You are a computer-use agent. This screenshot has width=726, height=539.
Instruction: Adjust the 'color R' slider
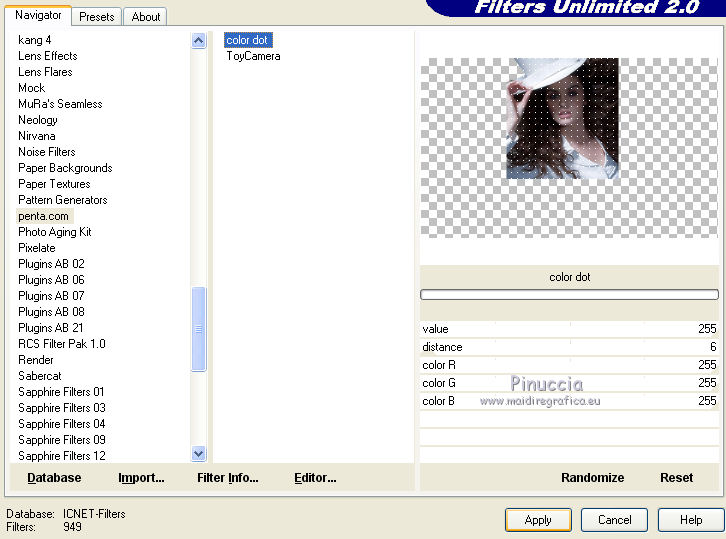point(569,365)
